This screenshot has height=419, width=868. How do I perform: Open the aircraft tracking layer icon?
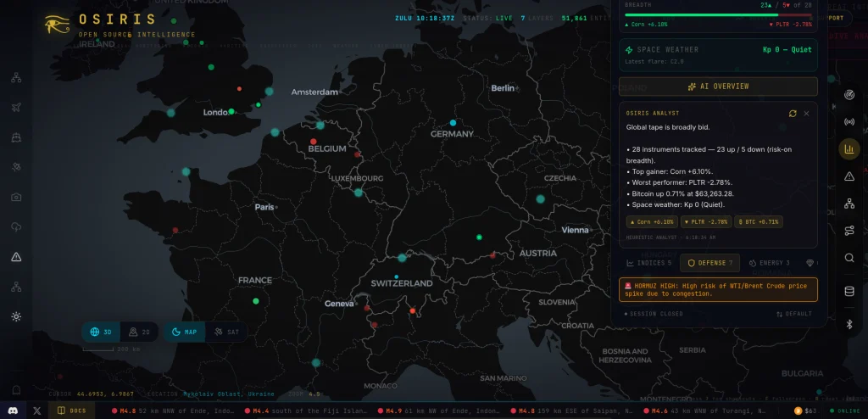[x=16, y=108]
